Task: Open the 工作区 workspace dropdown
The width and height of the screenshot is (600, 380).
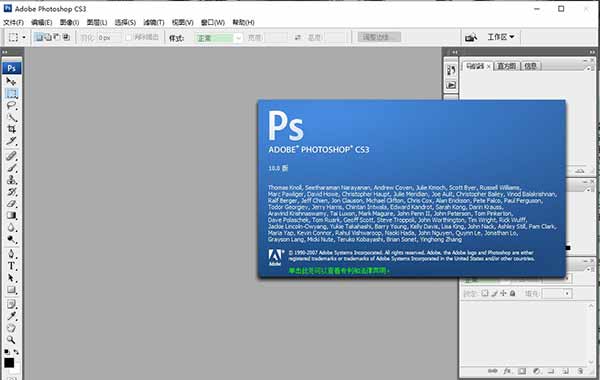Action: pyautogui.click(x=501, y=37)
